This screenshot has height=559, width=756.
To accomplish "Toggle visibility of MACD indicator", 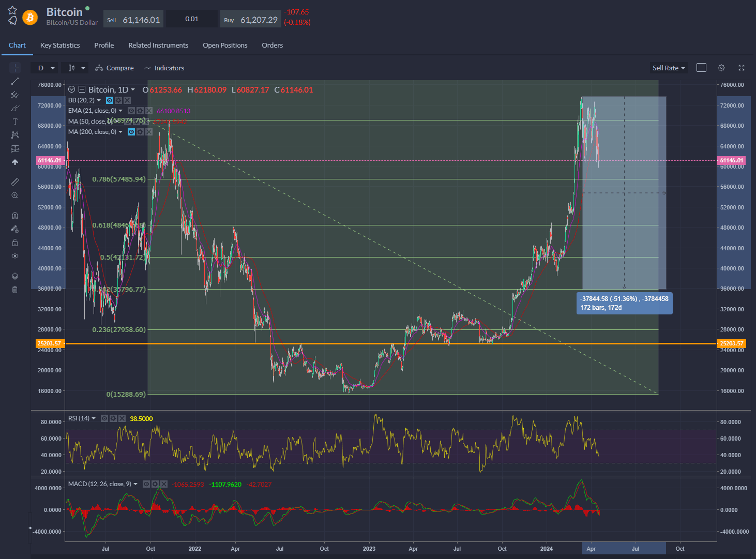I will tap(146, 484).
